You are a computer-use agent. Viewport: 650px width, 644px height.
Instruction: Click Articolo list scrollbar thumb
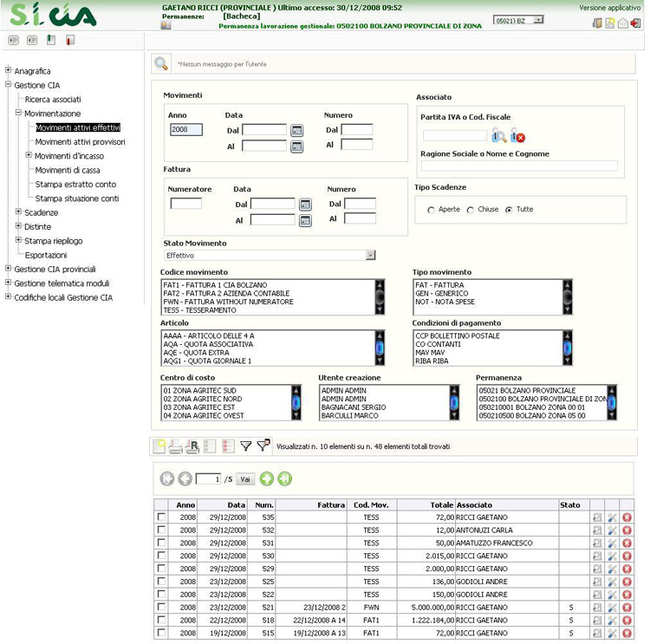tap(380, 348)
